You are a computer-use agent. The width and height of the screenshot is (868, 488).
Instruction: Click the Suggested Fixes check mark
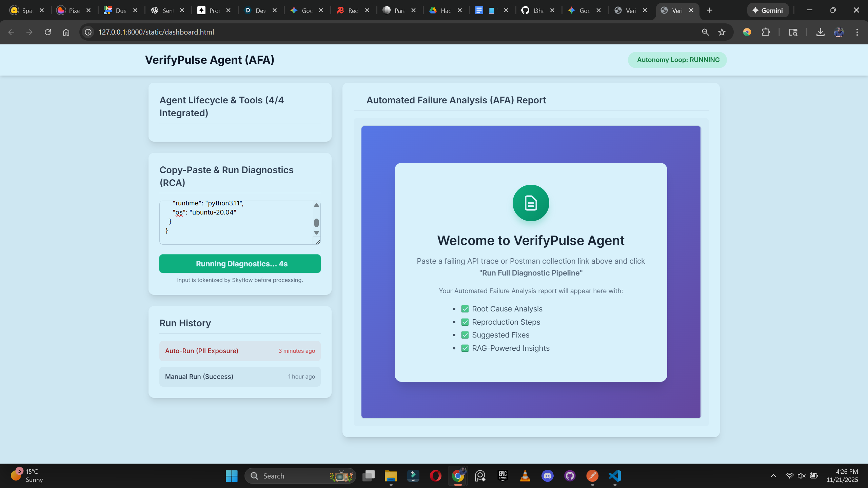tap(465, 335)
